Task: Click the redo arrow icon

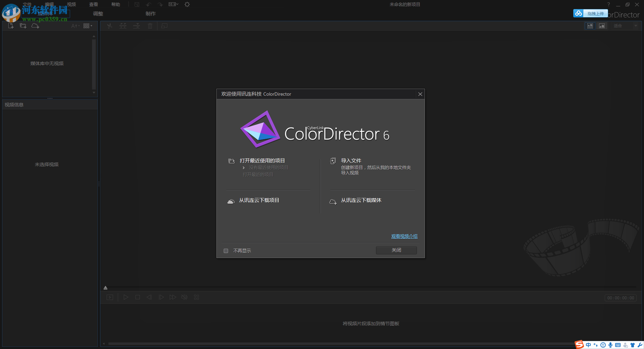Action: click(x=160, y=4)
